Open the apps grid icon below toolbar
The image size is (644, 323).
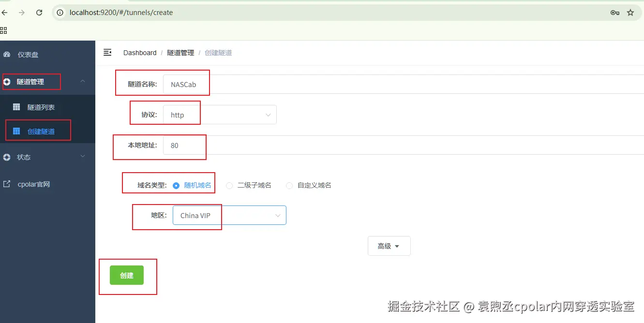click(3, 30)
